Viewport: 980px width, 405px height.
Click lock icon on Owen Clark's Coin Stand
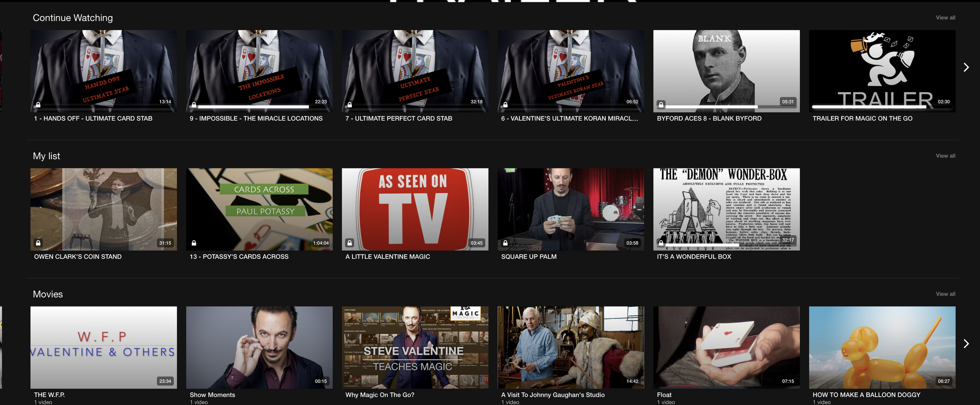[38, 243]
